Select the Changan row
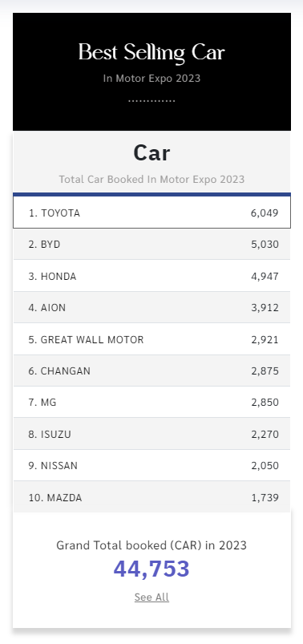Image resolution: width=303 pixels, height=644 pixels. 151,371
